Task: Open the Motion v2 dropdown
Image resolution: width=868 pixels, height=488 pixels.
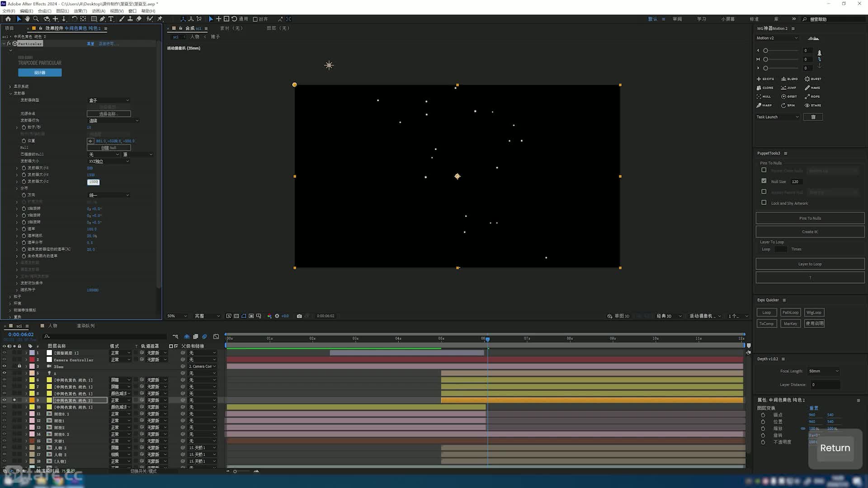Action: point(777,38)
